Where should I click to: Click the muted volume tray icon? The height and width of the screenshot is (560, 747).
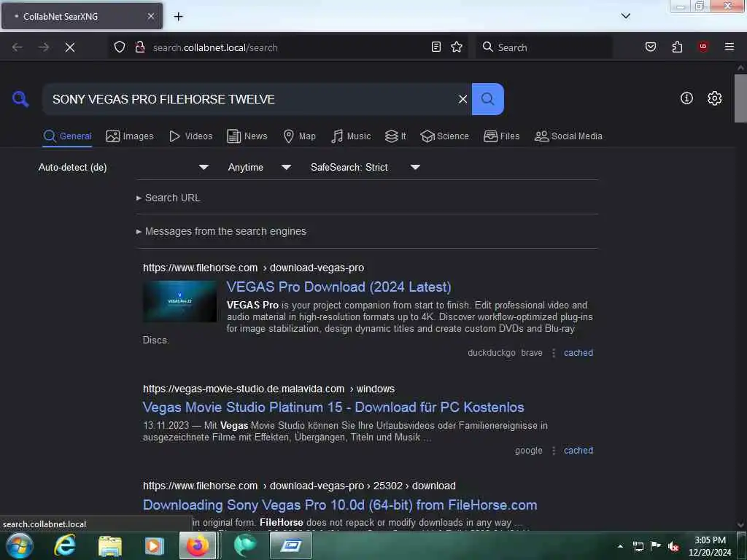click(673, 546)
